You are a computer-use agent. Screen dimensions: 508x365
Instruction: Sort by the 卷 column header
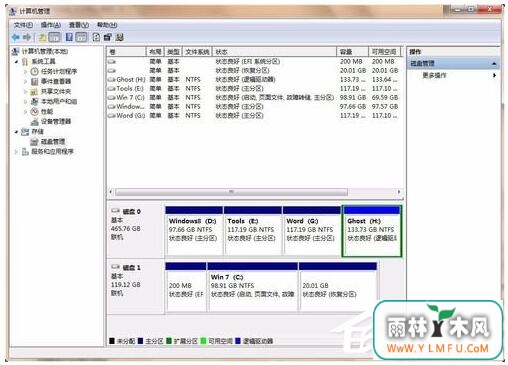pyautogui.click(x=126, y=52)
